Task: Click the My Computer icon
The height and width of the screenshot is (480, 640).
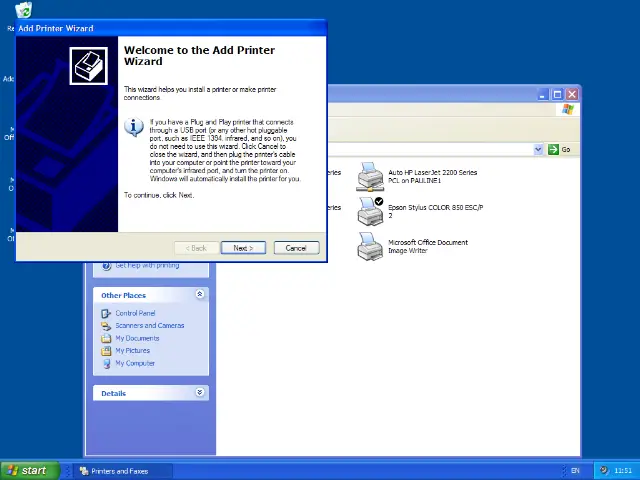Action: (x=106, y=364)
